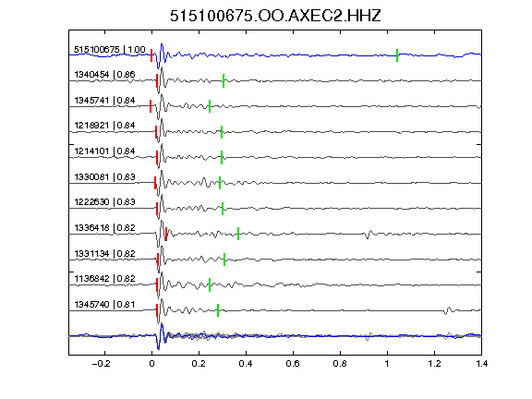Click the plot title 515100675.OO.AXEC2.HHZ
Screen dimensions: 532x399
(x=275, y=16)
